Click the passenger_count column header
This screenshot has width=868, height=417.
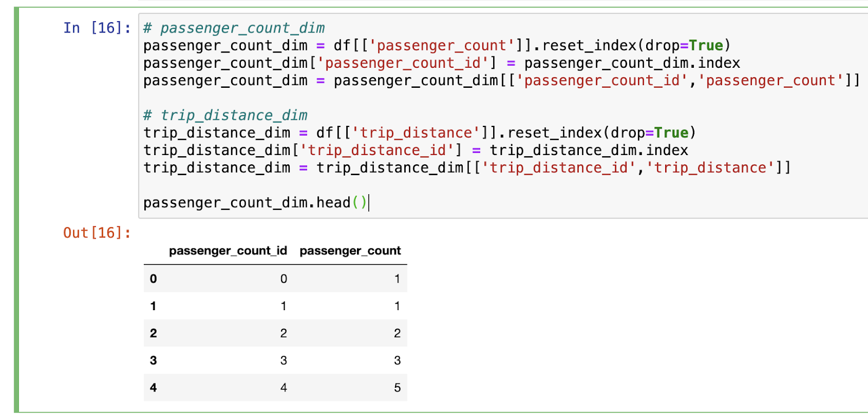[350, 251]
